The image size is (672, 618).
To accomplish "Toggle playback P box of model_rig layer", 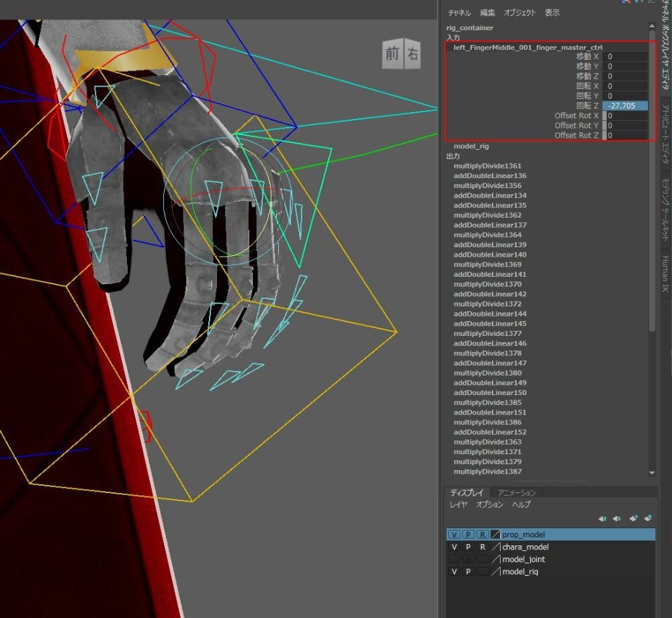I will (x=468, y=572).
